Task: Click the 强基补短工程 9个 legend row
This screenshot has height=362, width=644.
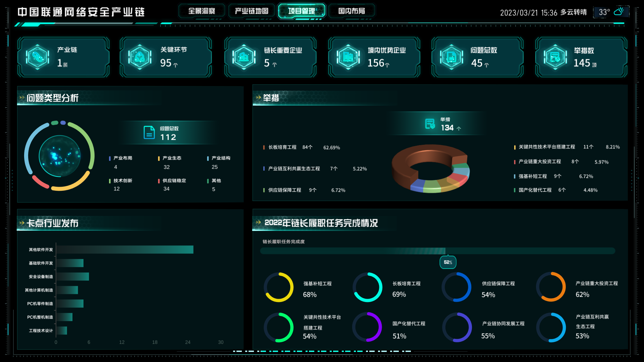Action: (x=553, y=176)
